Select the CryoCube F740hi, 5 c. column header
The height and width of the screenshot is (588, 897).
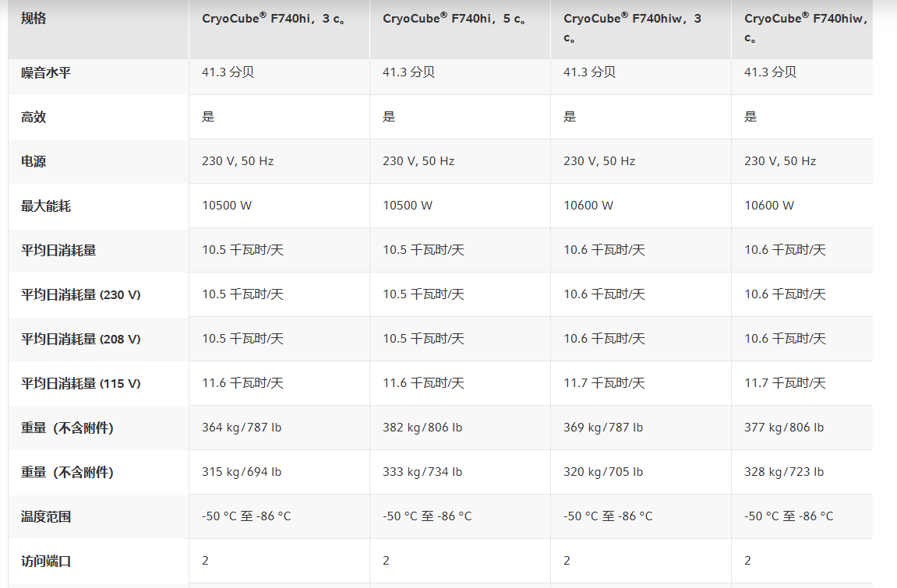pos(454,19)
